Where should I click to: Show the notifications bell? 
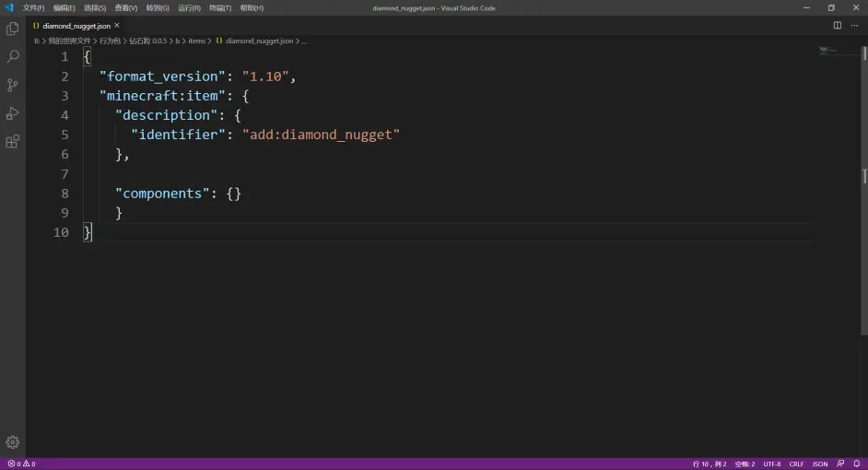856,464
